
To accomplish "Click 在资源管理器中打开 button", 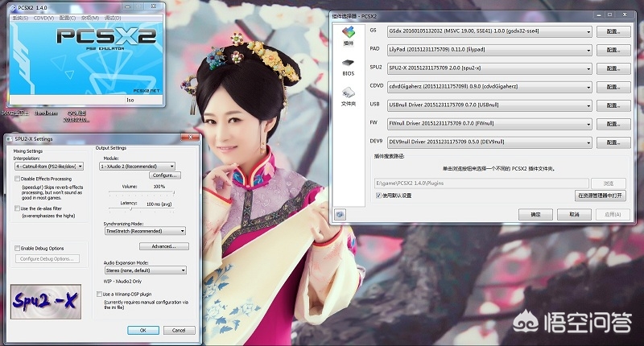I will (600, 196).
